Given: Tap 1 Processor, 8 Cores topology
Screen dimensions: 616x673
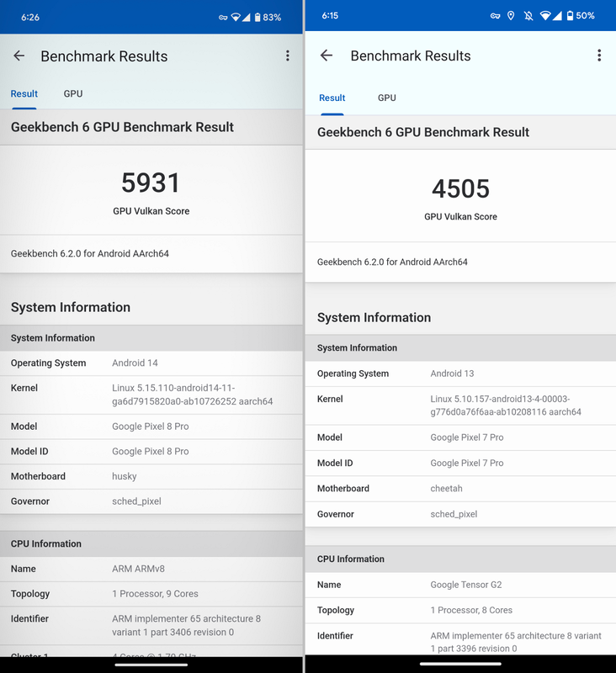Looking at the screenshot, I should point(471,611).
